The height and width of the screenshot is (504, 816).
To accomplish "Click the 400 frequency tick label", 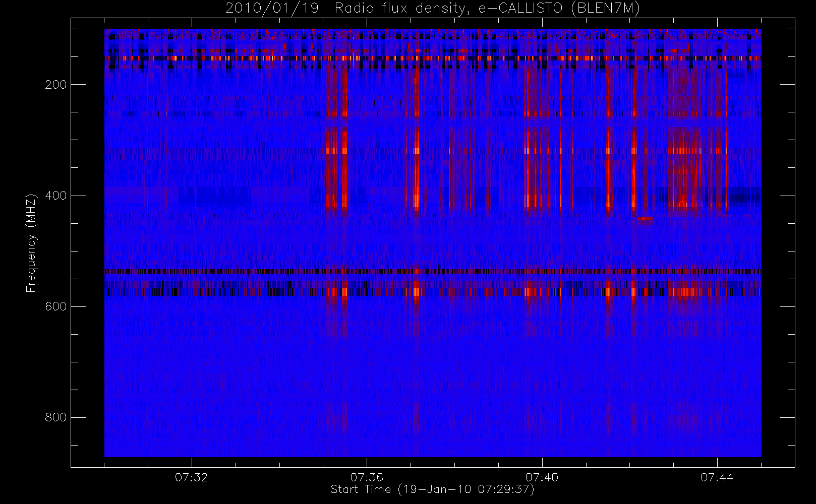I will [x=56, y=196].
